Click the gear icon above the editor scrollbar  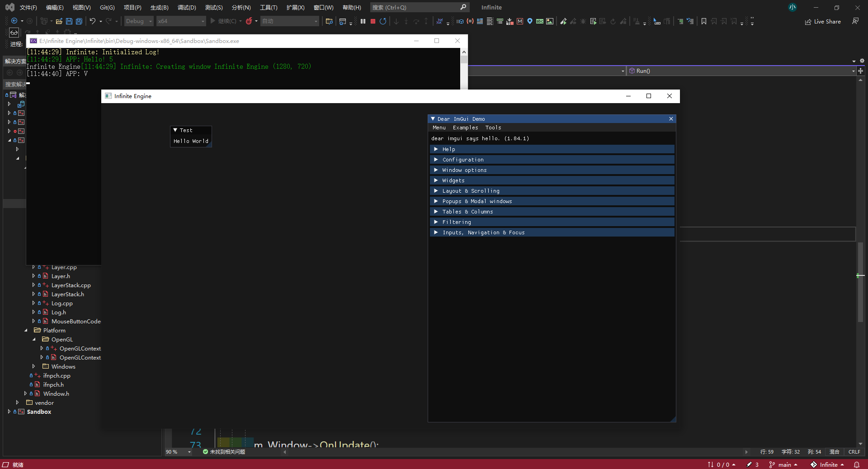pyautogui.click(x=862, y=61)
